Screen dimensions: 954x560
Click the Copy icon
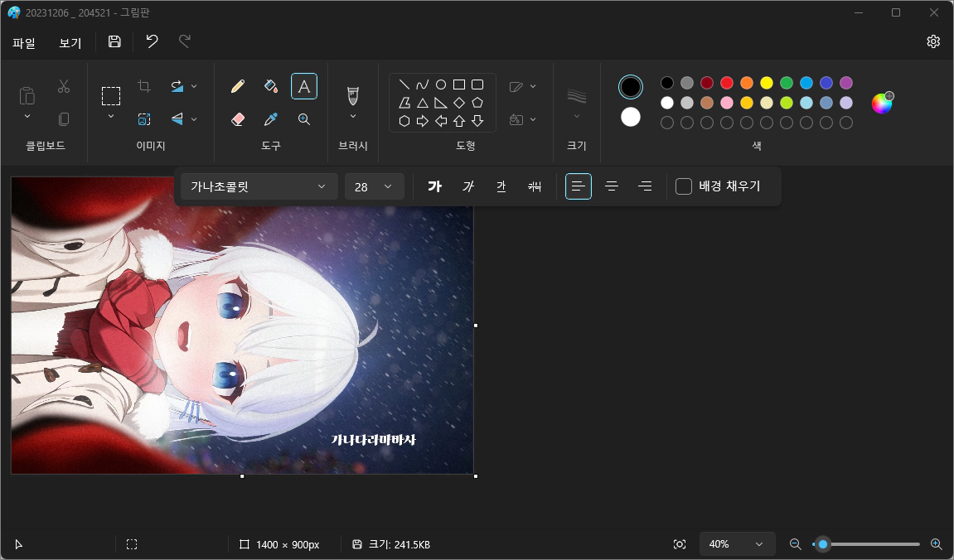tap(64, 119)
